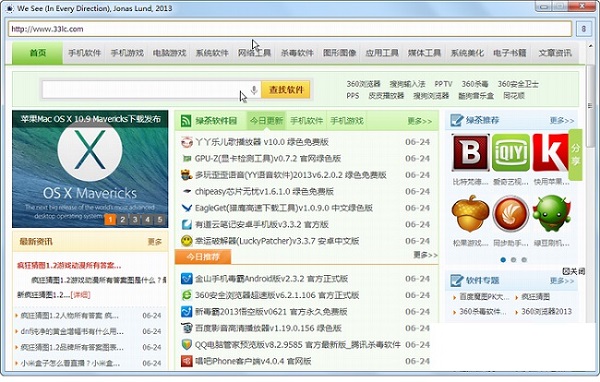
Task: Open the 手机软件 item in the top nav bar
Action: (x=85, y=53)
